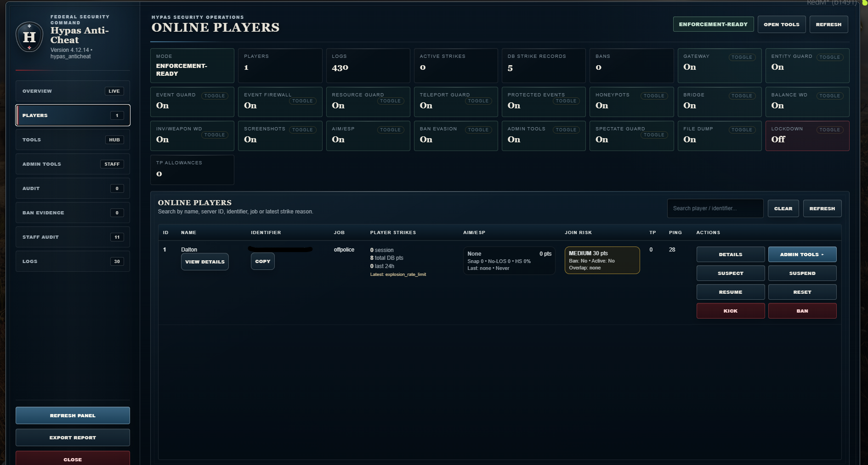868x465 pixels.
Task: Toggle the Resource Guard module
Action: (390, 101)
